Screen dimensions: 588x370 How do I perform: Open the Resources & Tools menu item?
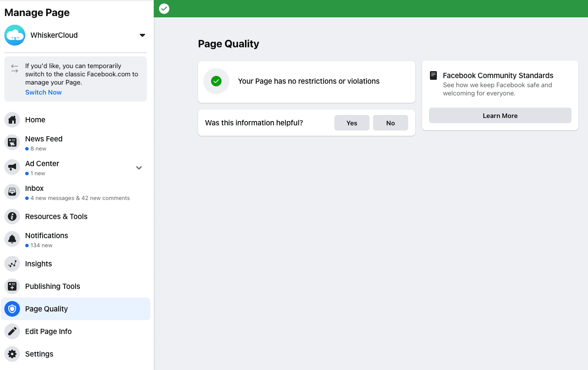click(x=56, y=216)
